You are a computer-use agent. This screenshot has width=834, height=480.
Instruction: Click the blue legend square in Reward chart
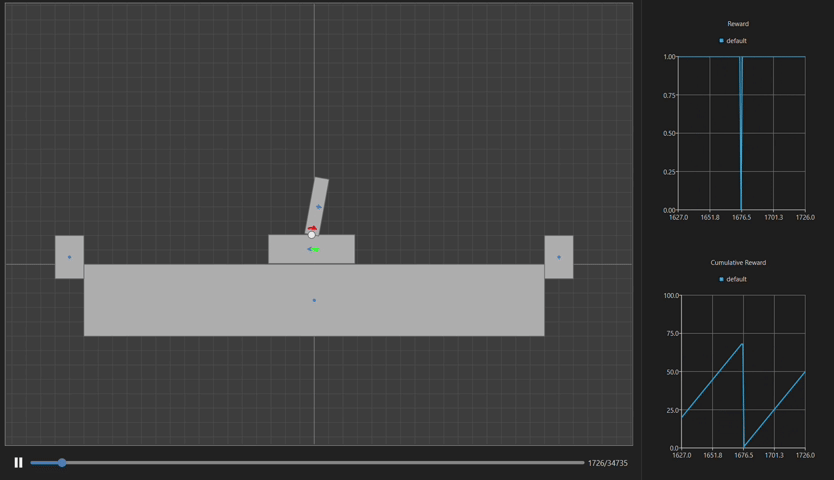pos(722,41)
